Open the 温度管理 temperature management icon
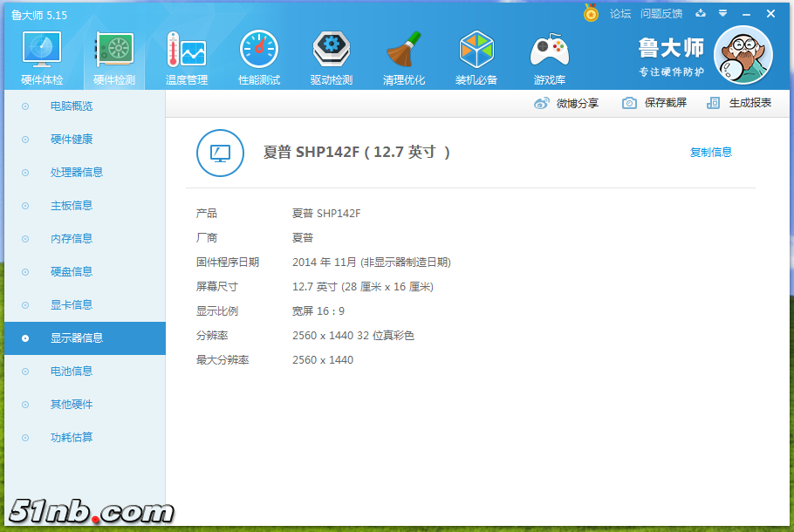Screen dimensions: 794x532 187,58
